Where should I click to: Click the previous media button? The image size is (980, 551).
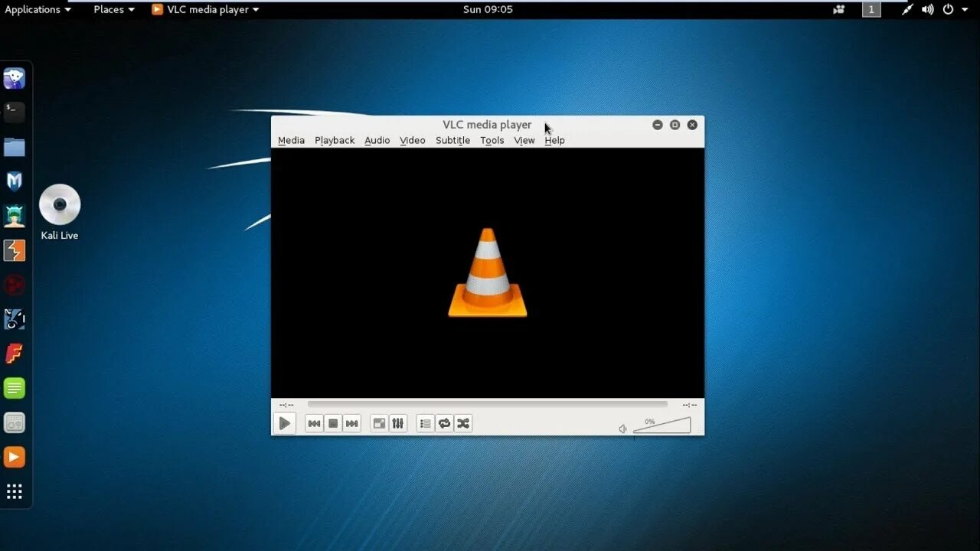314,423
